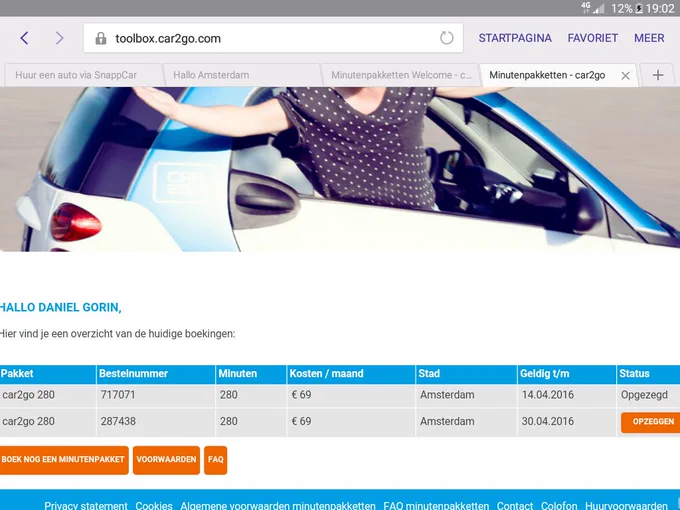Image resolution: width=680 pixels, height=510 pixels.
Task: Open the Huurvoorwaarden footer link
Action: click(626, 505)
